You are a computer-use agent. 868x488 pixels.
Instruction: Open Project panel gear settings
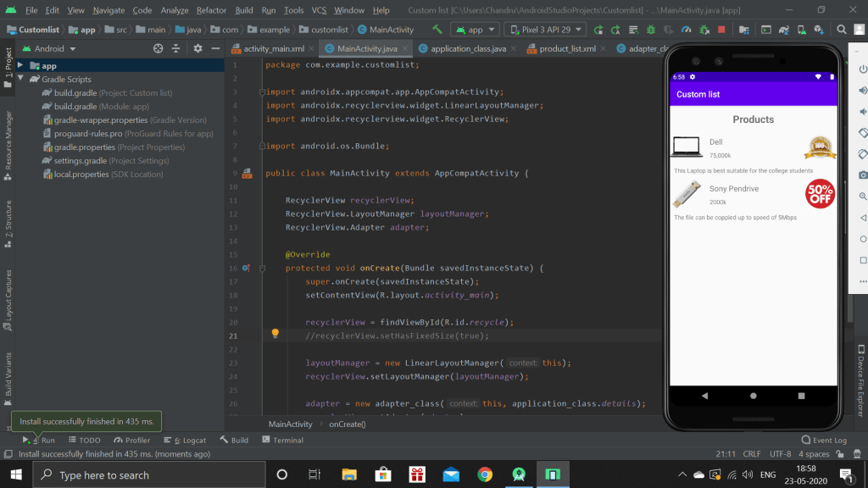[198, 49]
